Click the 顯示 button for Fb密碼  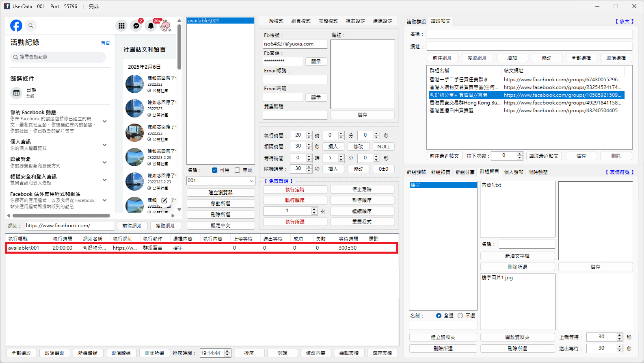[x=316, y=62]
